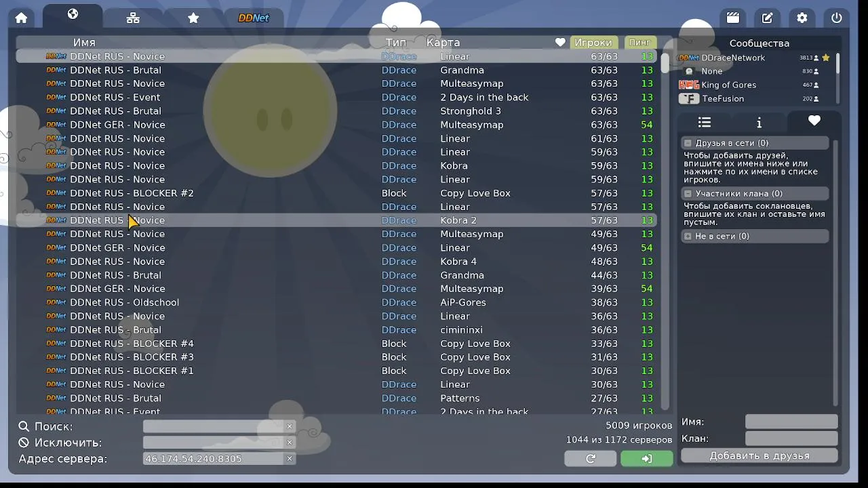The height and width of the screenshot is (488, 868).
Task: Select DDNet RUS - Brutal cimininxi server
Action: tap(336, 330)
